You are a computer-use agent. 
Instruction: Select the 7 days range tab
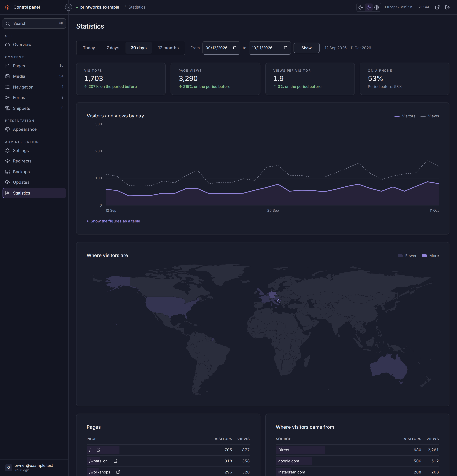pyautogui.click(x=113, y=48)
